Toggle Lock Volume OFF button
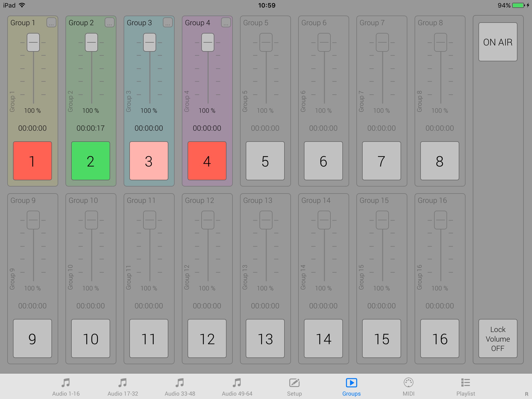 (x=499, y=338)
